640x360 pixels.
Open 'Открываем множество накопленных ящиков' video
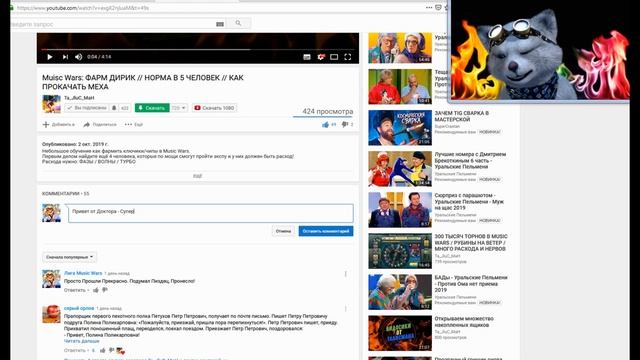464,322
